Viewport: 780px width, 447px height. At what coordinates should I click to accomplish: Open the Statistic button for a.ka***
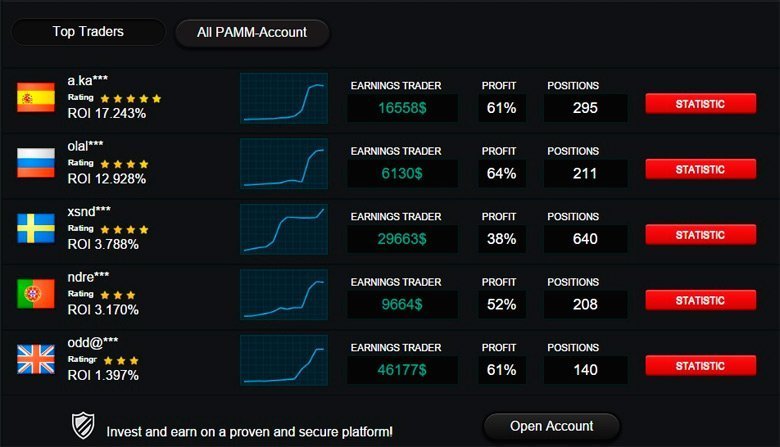(700, 104)
